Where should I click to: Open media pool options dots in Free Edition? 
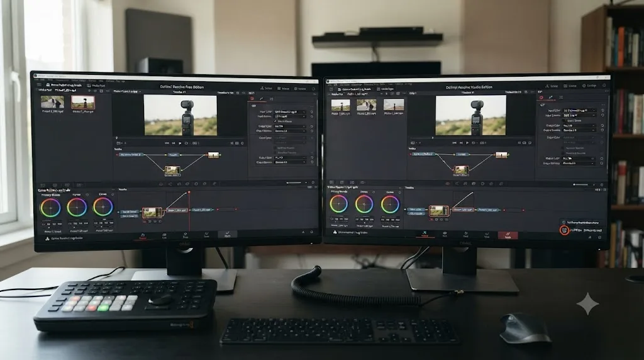[108, 91]
